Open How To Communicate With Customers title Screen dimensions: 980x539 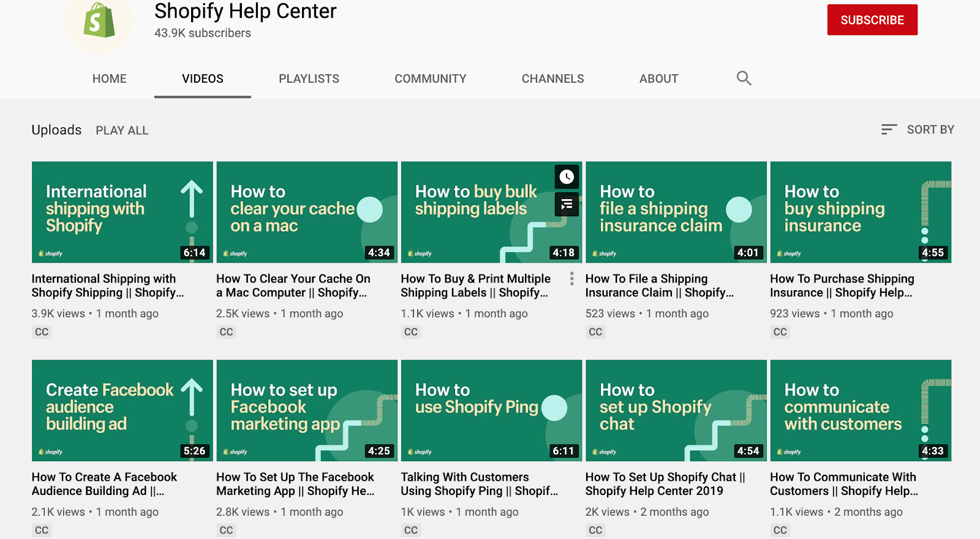click(x=844, y=484)
